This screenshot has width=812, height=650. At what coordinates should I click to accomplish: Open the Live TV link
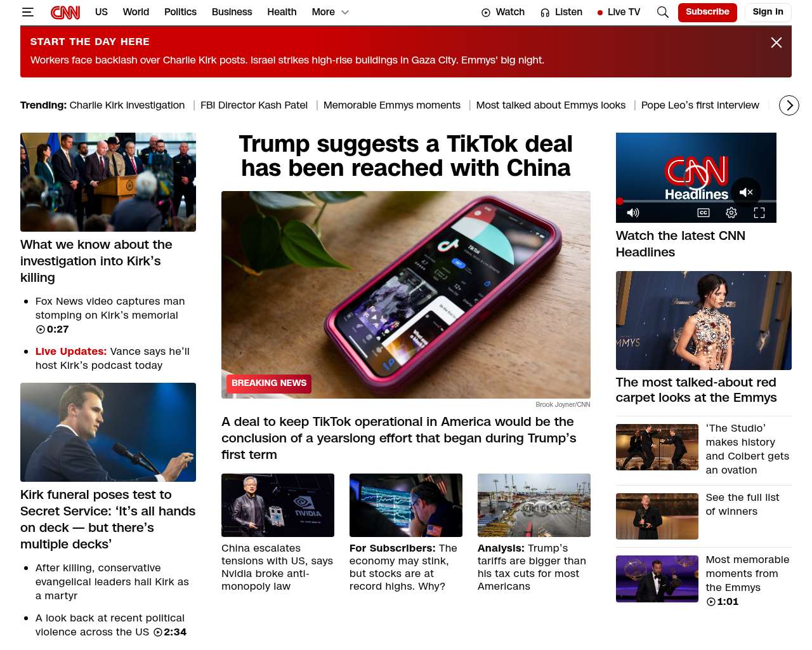[x=619, y=12]
